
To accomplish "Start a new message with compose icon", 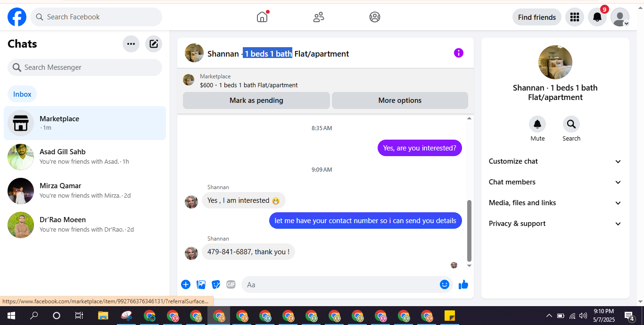I will click(154, 44).
